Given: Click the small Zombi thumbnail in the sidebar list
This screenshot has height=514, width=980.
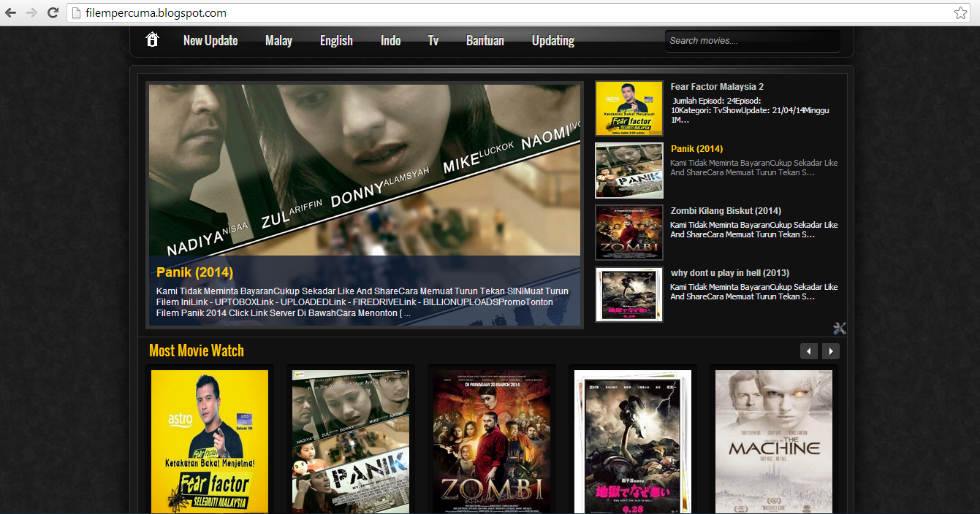Looking at the screenshot, I should (x=629, y=232).
